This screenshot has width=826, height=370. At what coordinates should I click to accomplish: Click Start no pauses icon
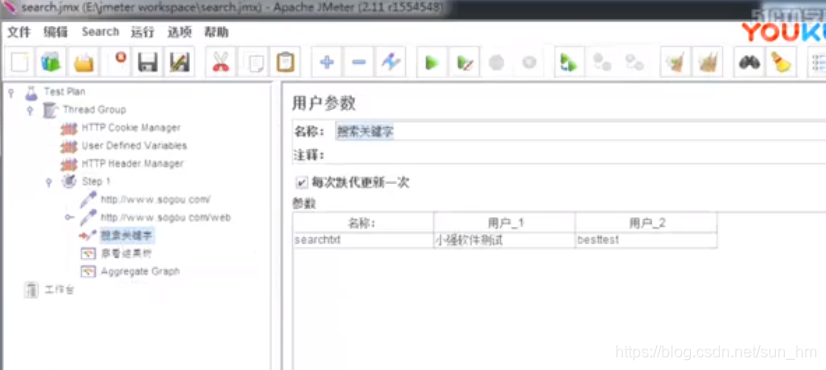point(464,63)
